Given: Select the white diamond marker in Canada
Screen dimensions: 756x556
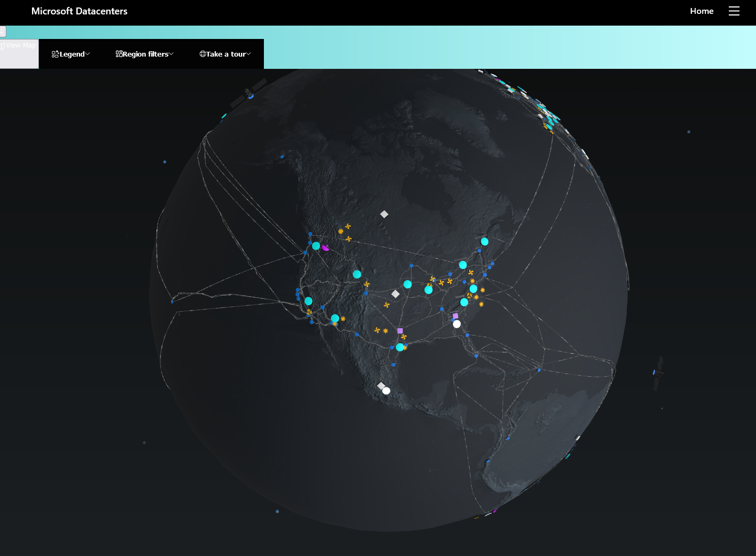Looking at the screenshot, I should coord(384,214).
